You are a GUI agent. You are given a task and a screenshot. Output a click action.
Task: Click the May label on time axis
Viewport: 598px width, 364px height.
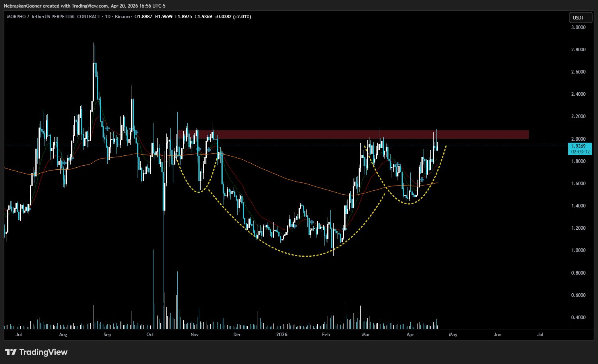[453, 335]
